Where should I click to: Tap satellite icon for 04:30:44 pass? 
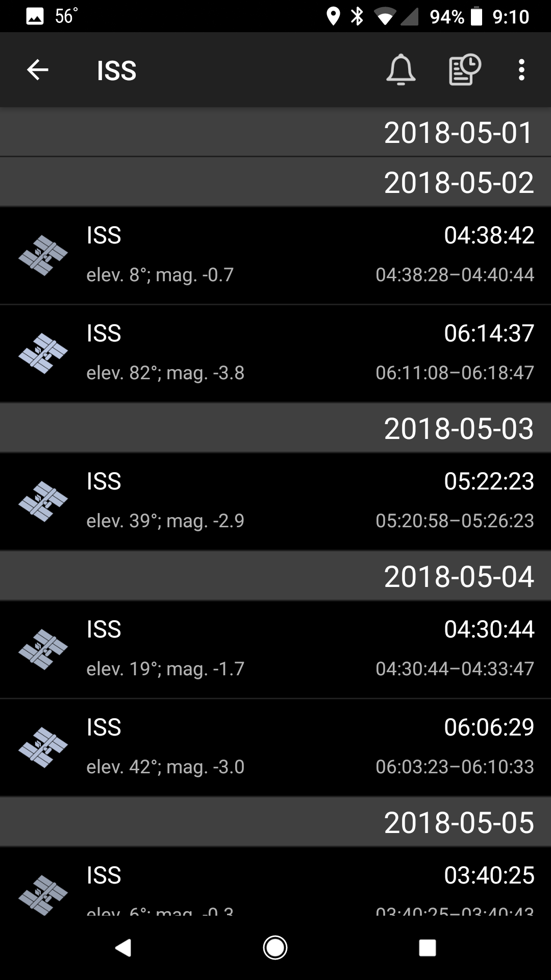pos(43,649)
